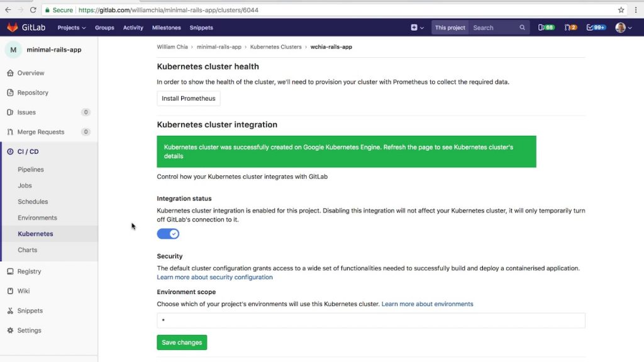644x362 pixels.
Task: Open Pipelines under CI / CD
Action: 31,170
